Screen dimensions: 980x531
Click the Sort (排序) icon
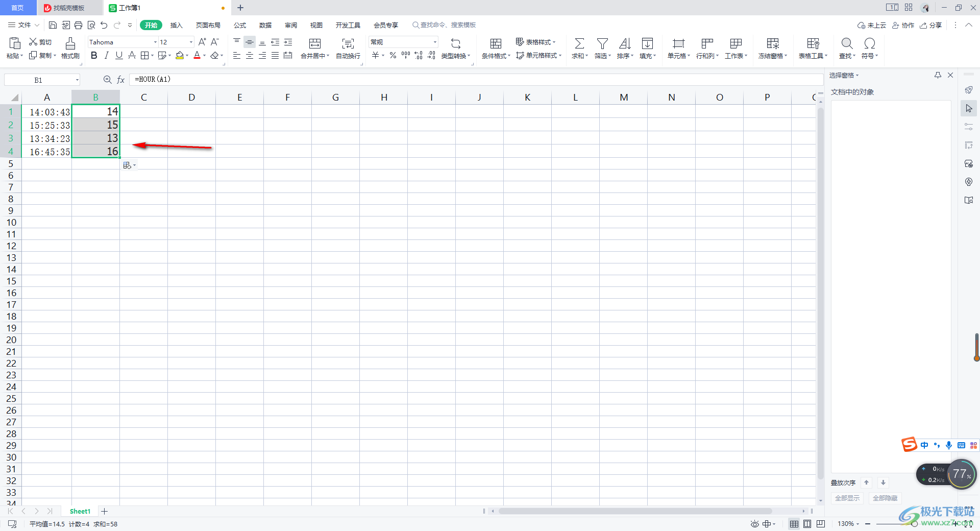point(625,43)
